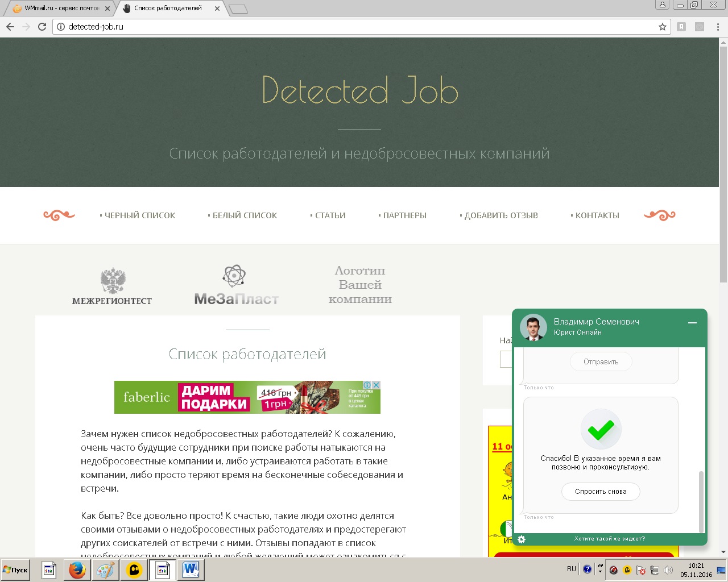Viewport: 728px width, 582px height.
Task: Click the search field in the sidebar
Action: tap(506, 359)
